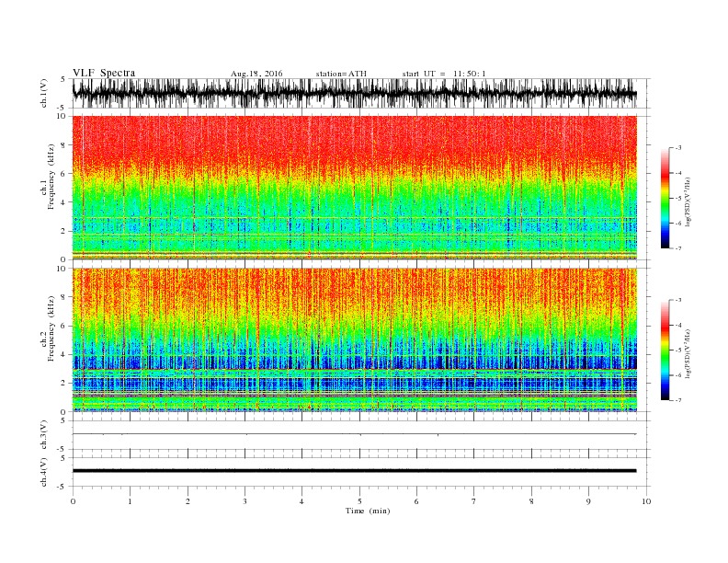This screenshot has width=728, height=563.
Task: Click the "ch.1(V)" waveform axis label
Action: [44, 93]
